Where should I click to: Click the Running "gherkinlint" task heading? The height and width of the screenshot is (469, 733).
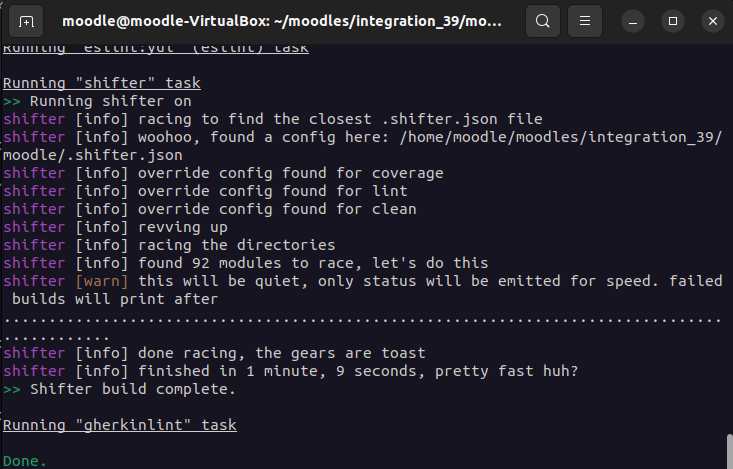(120, 425)
